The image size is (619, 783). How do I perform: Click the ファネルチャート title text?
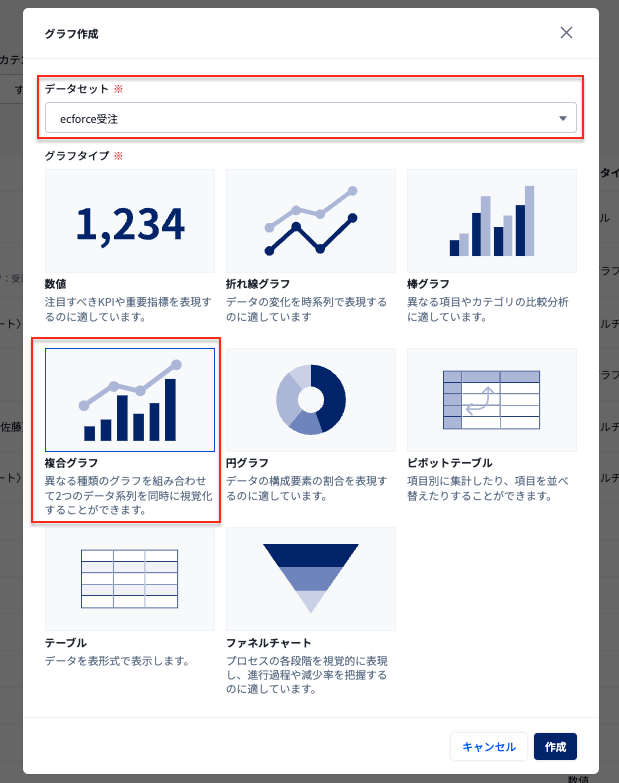(269, 642)
